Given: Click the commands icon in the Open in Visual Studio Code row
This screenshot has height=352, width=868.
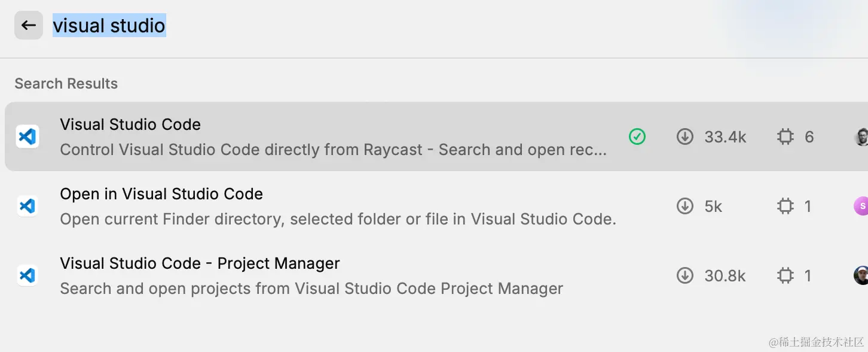Looking at the screenshot, I should pos(785,207).
